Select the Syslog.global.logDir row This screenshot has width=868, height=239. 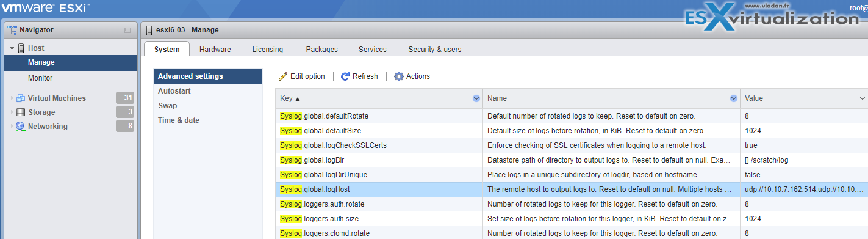tap(572, 160)
